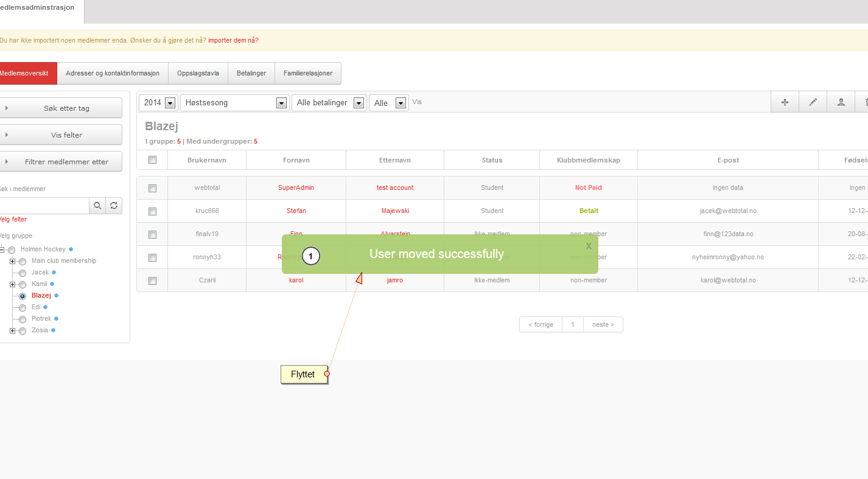Viewport: 868px width, 479px height.
Task: Click the blue dot beside Edi
Action: click(45, 307)
